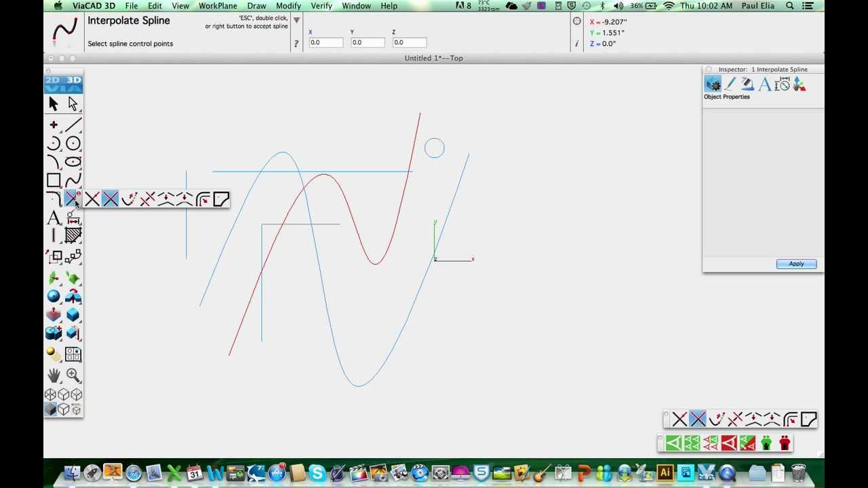Activate the Spline tool in the left toolbar

coord(73,180)
